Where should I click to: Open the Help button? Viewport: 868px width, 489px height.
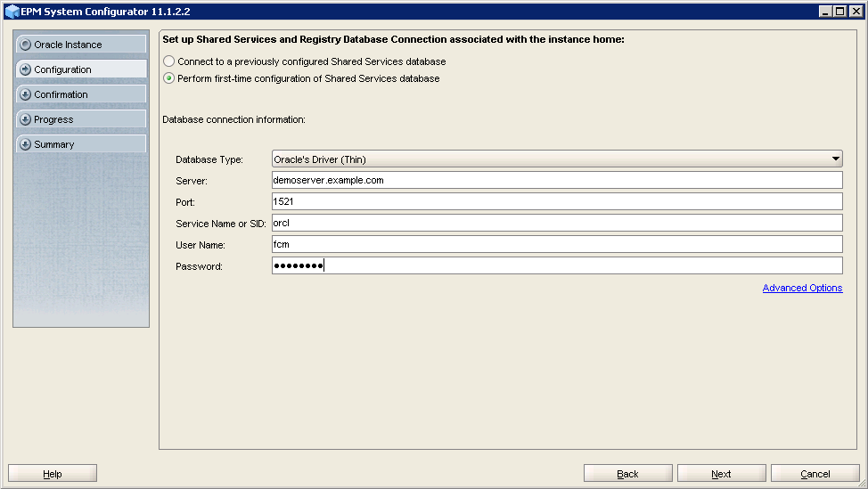click(53, 474)
